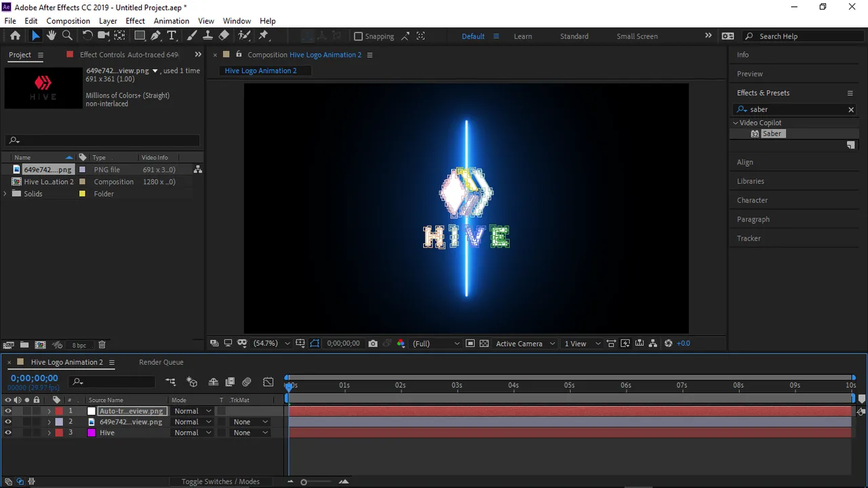The height and width of the screenshot is (488, 868).
Task: Open the Composition menu
Action: 68,21
